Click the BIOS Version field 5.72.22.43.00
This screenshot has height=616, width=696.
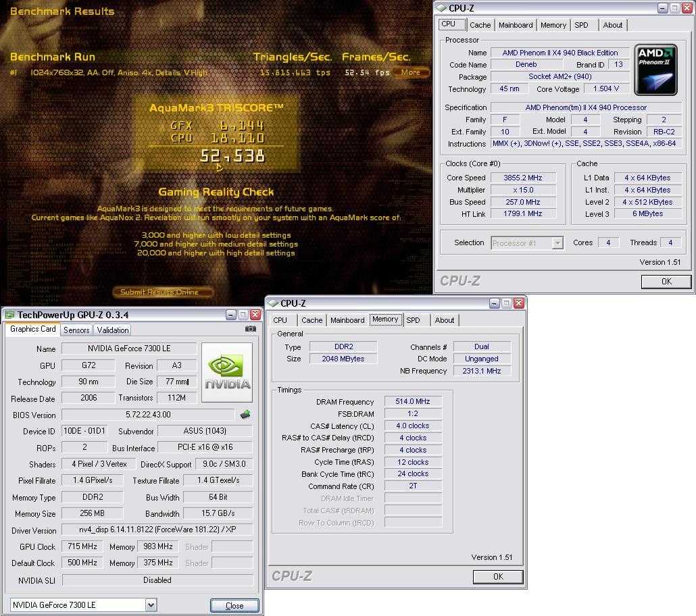coord(148,415)
